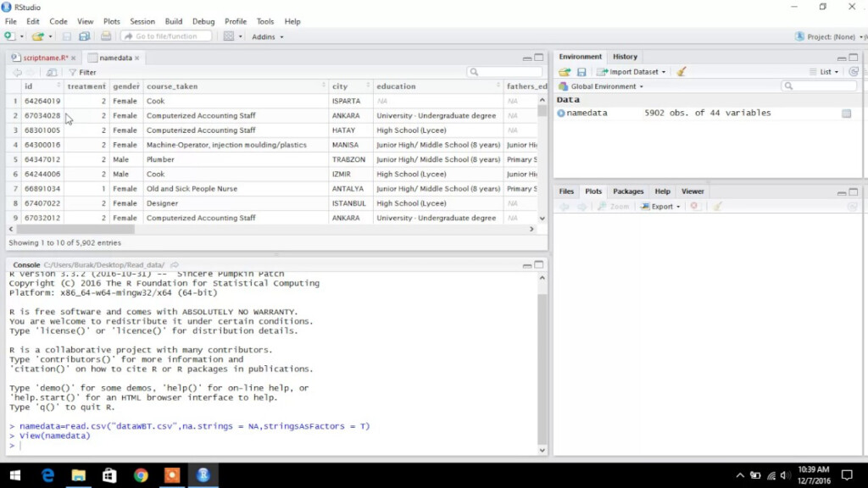Click the namedata table view icon
The width and height of the screenshot is (868, 488).
847,113
